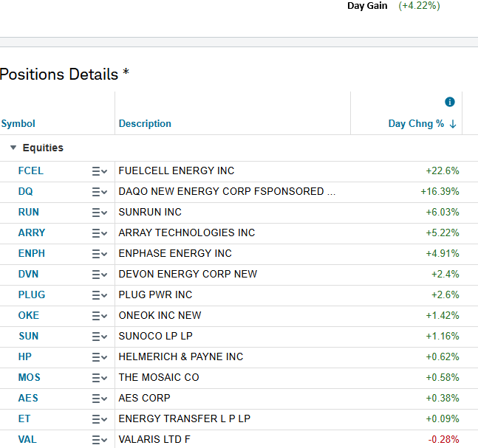Viewport: 478px width, 448px height.
Task: Select the THE MOSAIC CO description
Action: 159,377
